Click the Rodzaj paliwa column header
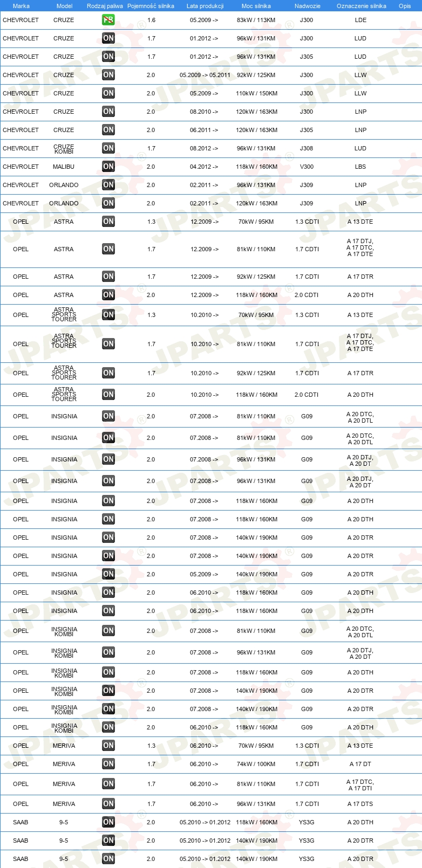The height and width of the screenshot is (868, 422). tap(105, 6)
